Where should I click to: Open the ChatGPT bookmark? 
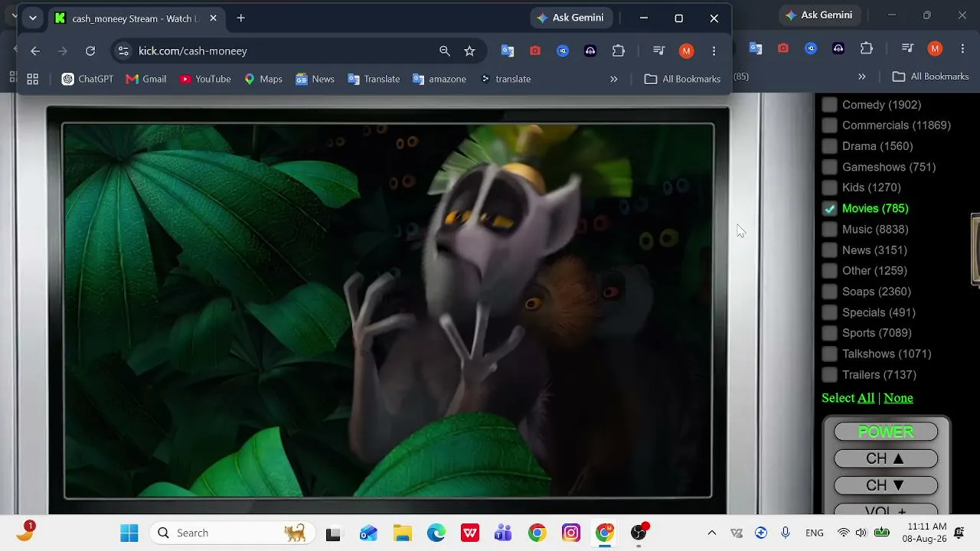[x=87, y=79]
